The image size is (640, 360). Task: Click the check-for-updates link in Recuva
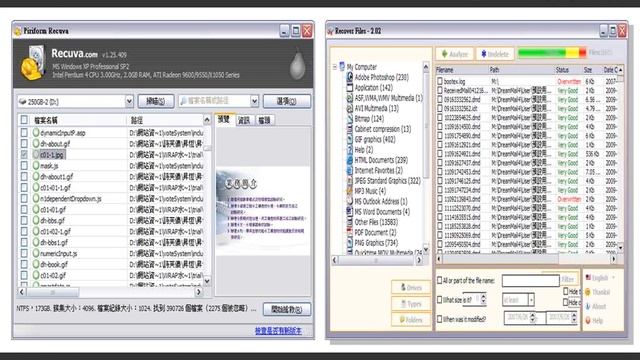pos(278,331)
